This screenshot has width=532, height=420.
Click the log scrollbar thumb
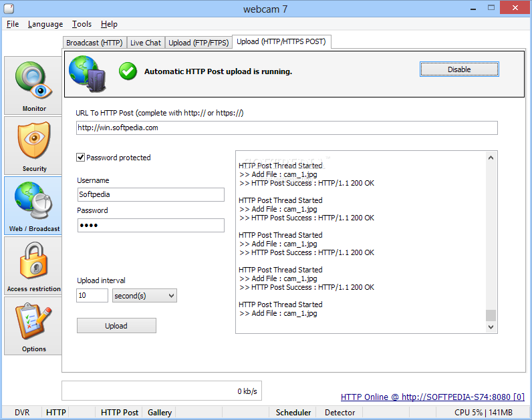pos(491,315)
